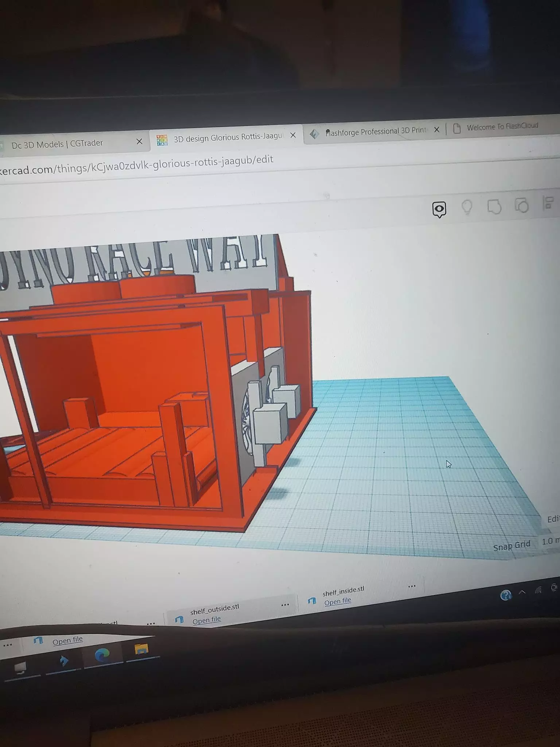Click the Group shapes icon
Viewport: 560px width, 747px height.
pos(494,206)
